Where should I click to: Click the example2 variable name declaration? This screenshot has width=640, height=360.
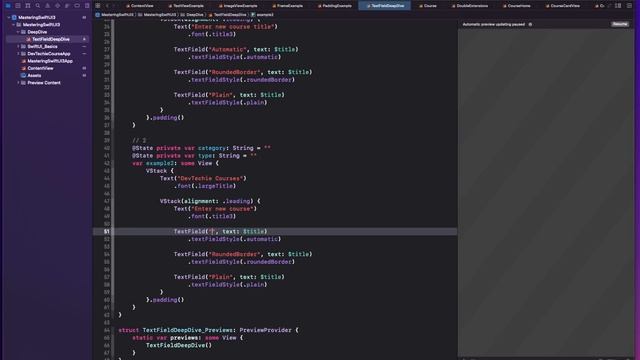tap(160, 163)
